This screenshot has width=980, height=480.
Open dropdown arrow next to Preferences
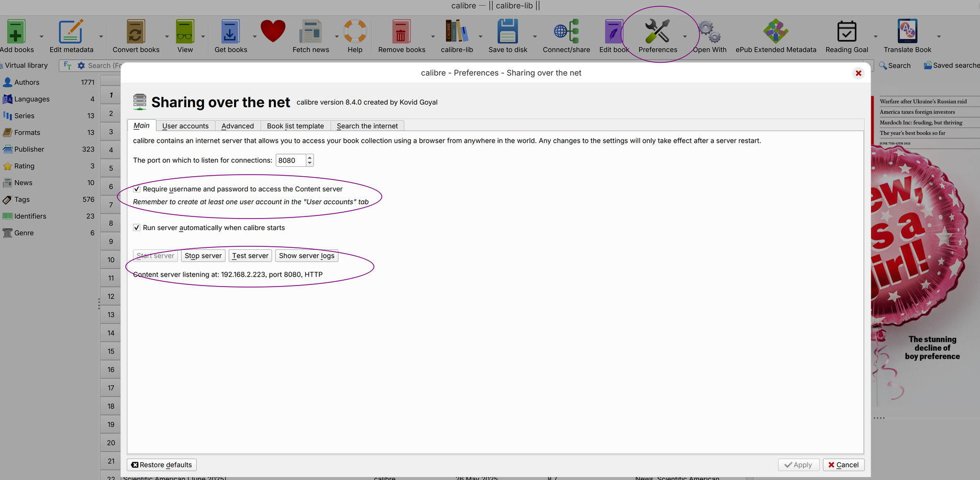[x=685, y=37]
